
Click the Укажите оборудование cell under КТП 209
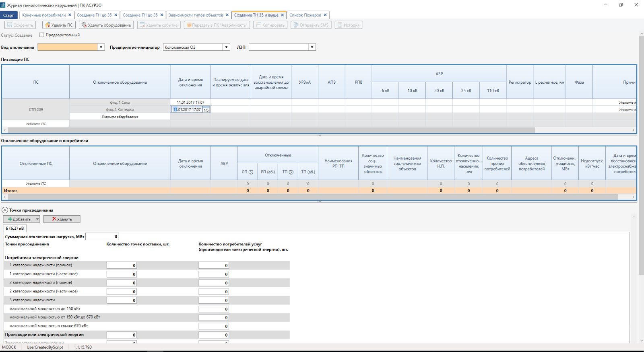[x=120, y=117]
